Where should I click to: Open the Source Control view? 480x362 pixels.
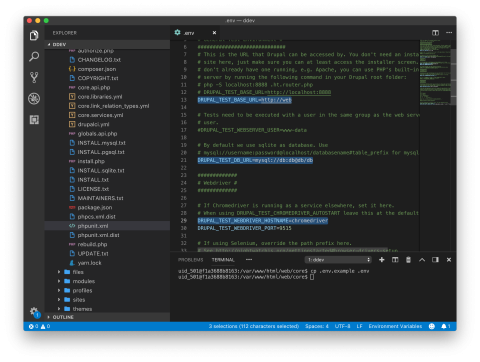(34, 77)
